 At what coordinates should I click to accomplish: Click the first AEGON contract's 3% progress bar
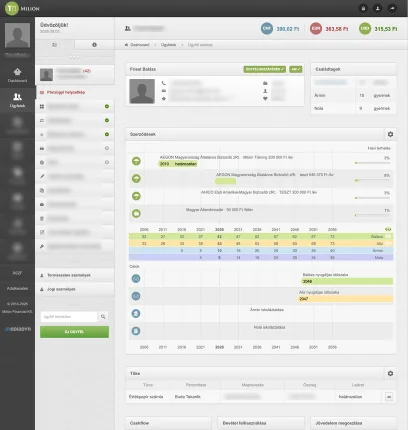372,163
